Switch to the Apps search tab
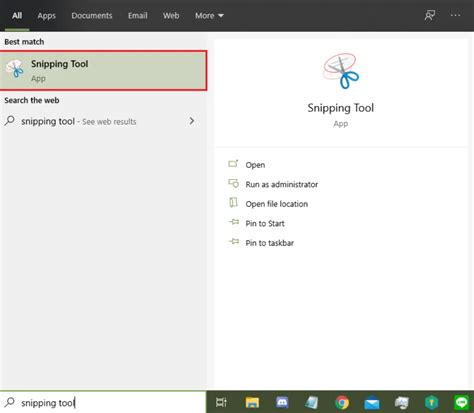Viewport: 474px width, 413px height. [46, 16]
